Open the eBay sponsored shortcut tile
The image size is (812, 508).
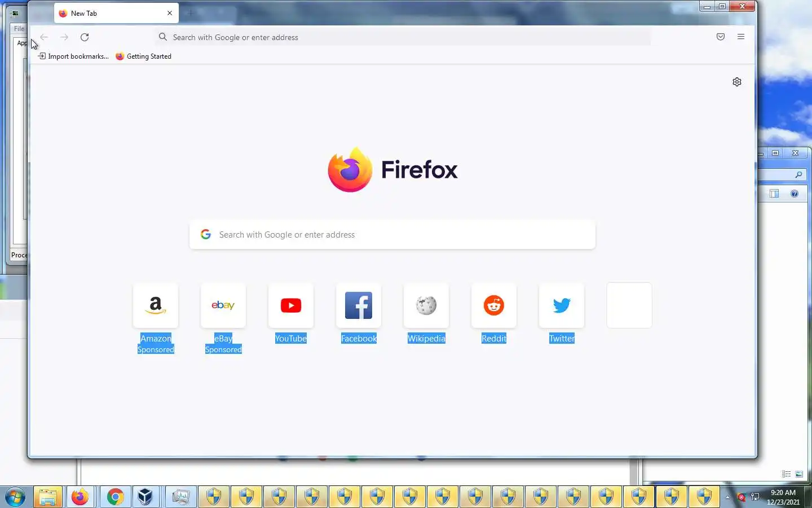click(223, 305)
